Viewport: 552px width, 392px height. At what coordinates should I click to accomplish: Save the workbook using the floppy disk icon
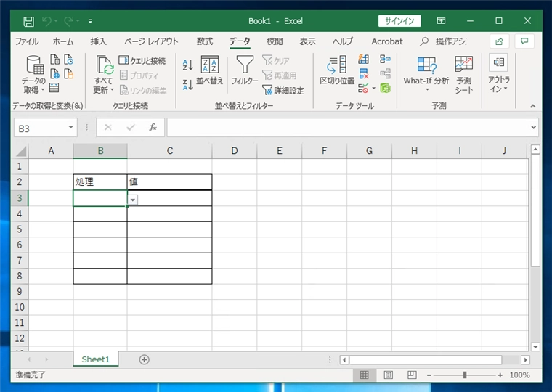[28, 22]
